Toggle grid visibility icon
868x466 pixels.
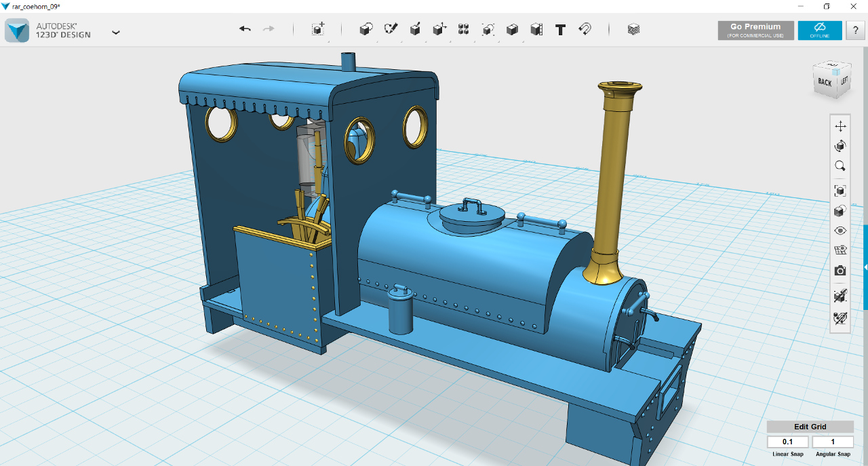840,250
